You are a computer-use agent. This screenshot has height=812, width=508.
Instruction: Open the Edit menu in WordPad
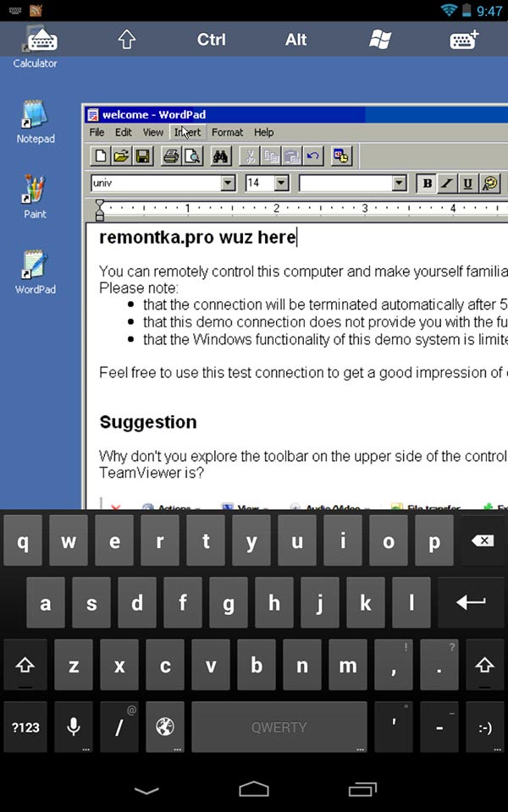124,132
